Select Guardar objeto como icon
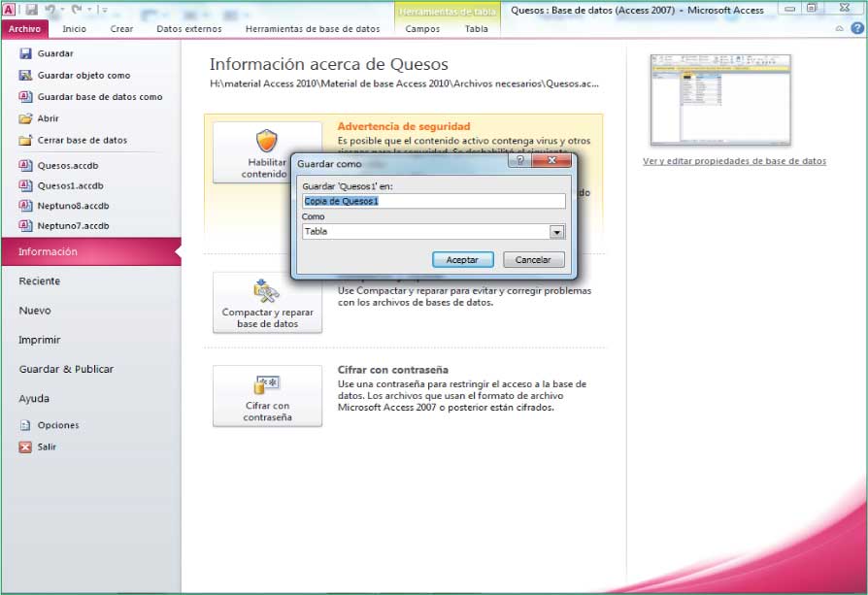Image resolution: width=868 pixels, height=595 pixels. 25,75
